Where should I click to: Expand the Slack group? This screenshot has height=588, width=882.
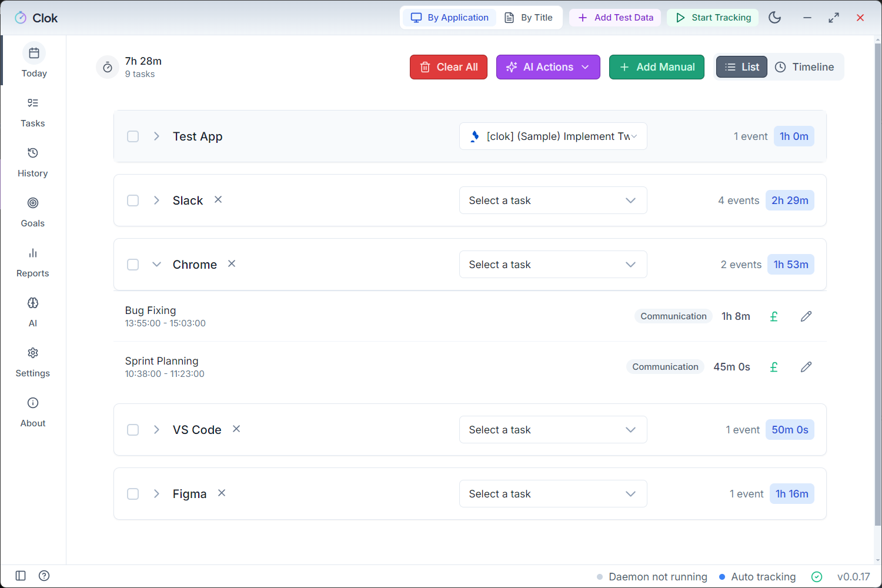(x=156, y=201)
